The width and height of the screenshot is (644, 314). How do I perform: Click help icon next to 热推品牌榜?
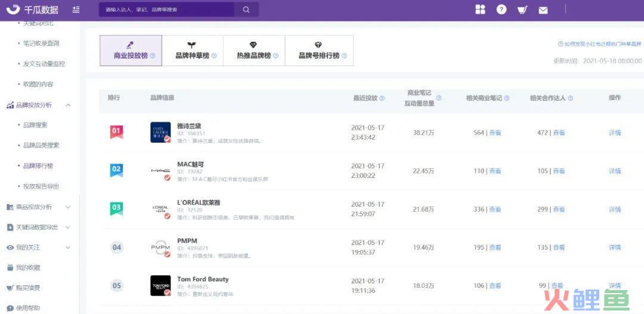[x=275, y=56]
